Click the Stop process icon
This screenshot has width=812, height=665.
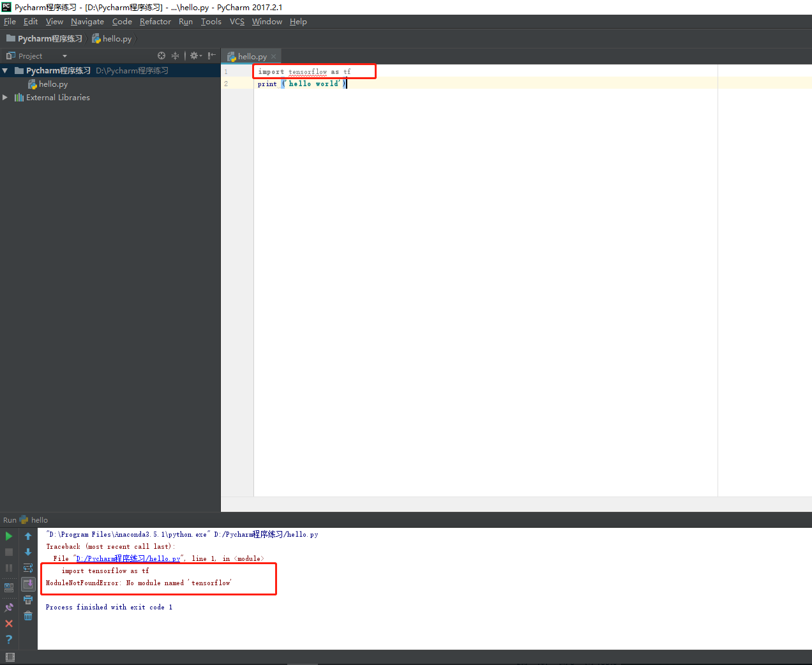pos(8,551)
